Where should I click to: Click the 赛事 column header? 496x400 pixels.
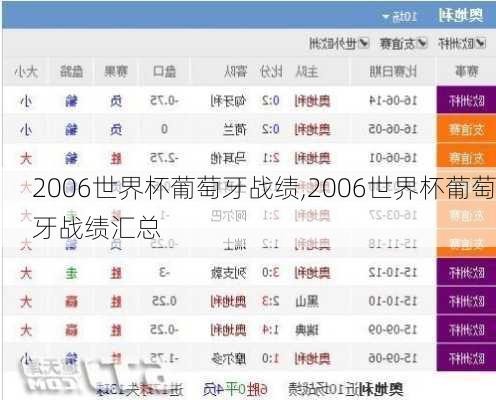pos(467,71)
